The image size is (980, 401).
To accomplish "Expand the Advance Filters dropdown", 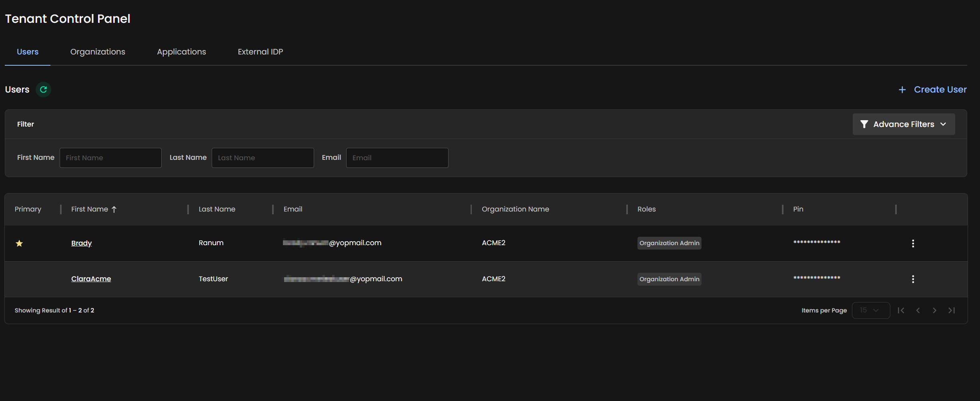I will [903, 124].
